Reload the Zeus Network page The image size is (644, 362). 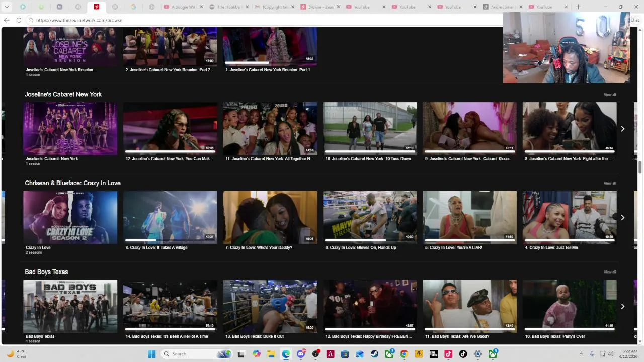point(19,20)
